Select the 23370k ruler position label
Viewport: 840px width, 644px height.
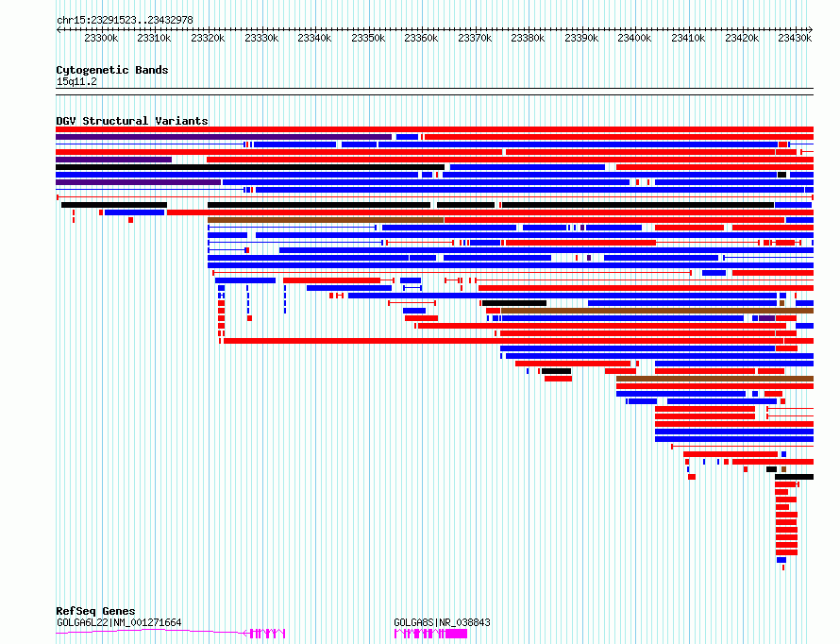[475, 38]
